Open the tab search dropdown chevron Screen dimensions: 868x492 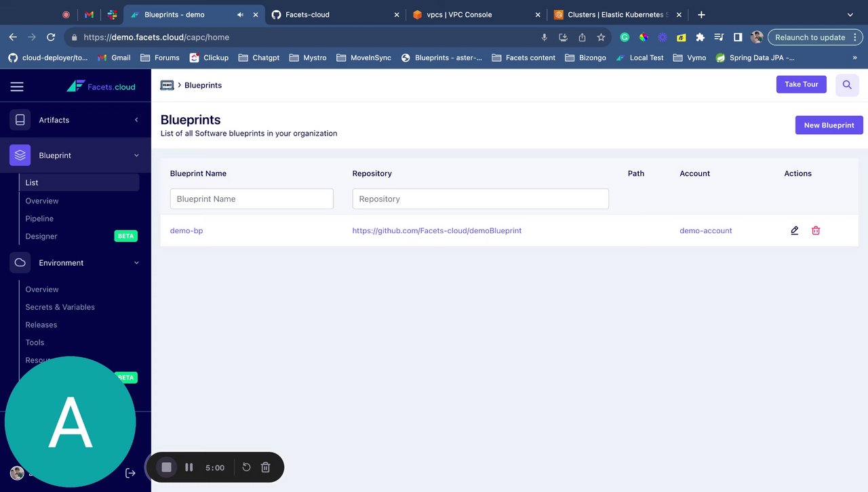click(850, 14)
